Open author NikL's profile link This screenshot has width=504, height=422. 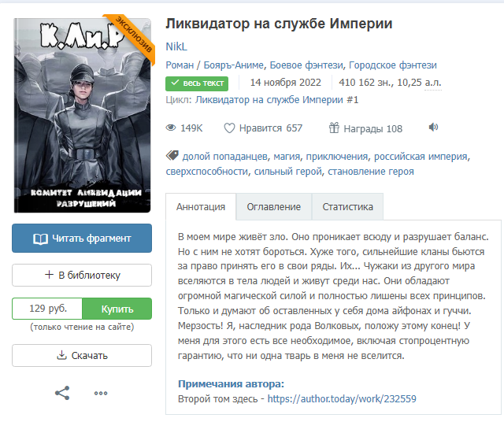176,47
